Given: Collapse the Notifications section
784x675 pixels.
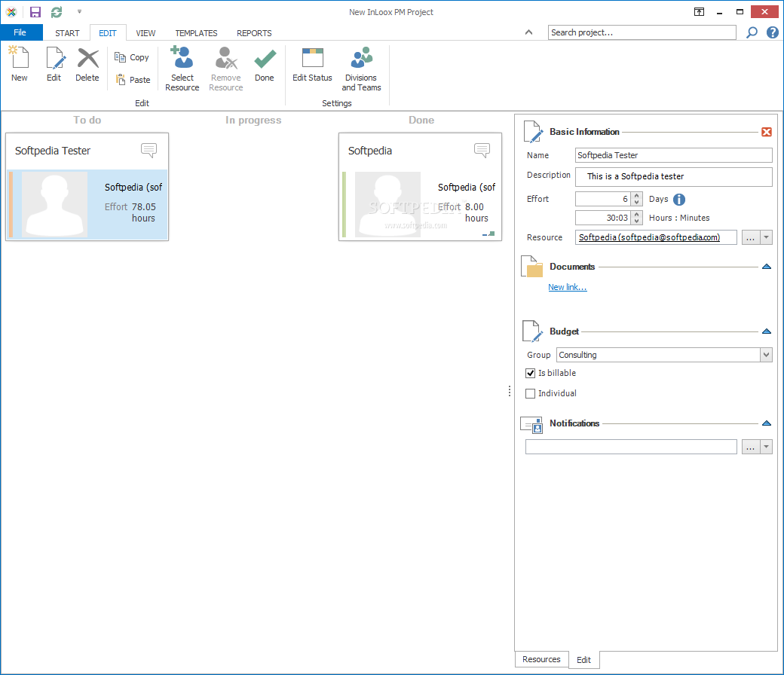Looking at the screenshot, I should pos(767,423).
